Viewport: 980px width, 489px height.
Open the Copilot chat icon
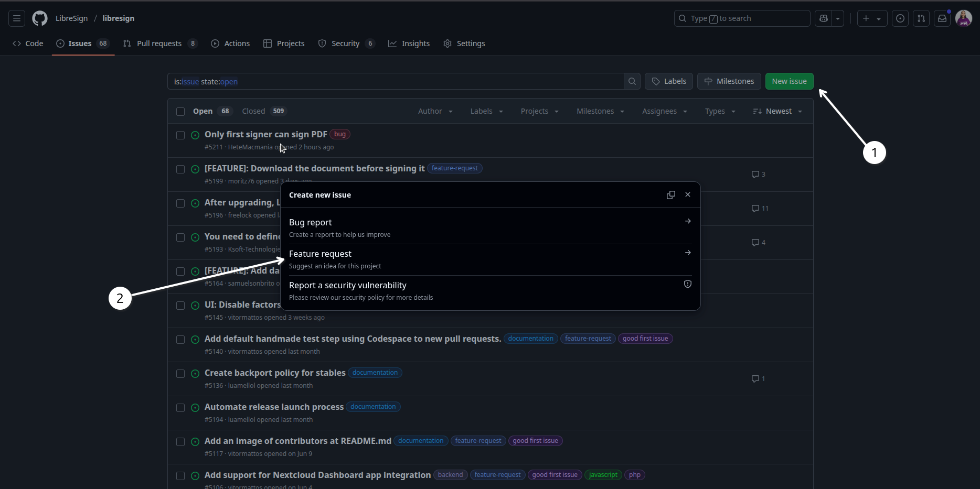824,18
